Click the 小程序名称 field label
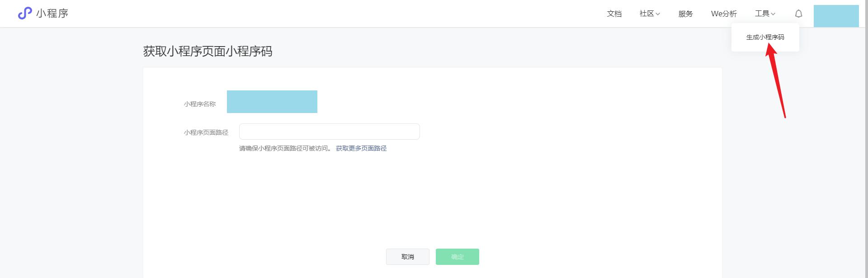Image resolution: width=868 pixels, height=278 pixels. click(x=199, y=104)
